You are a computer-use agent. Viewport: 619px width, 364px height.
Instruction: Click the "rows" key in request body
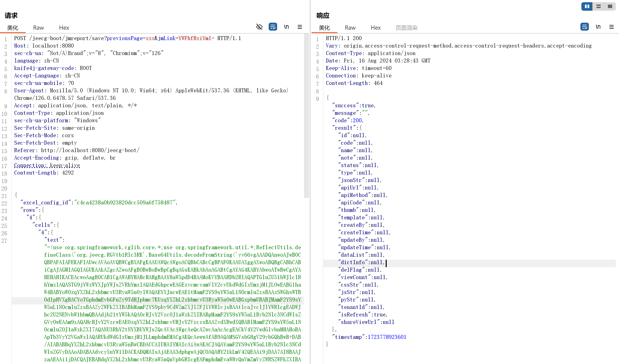coord(29,210)
